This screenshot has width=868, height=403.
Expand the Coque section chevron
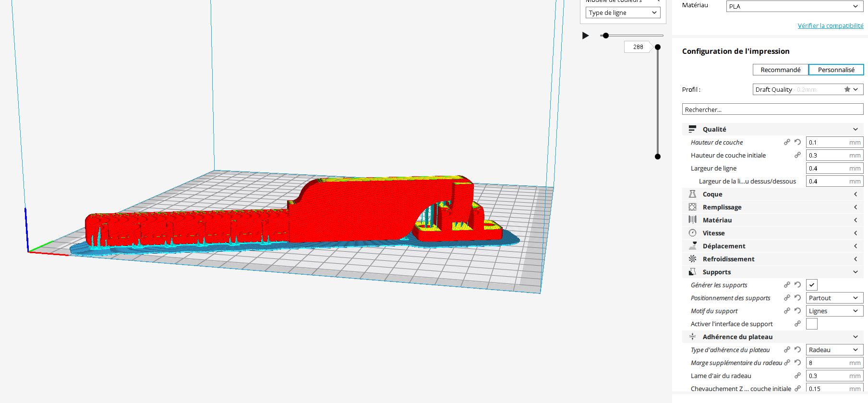pyautogui.click(x=856, y=194)
